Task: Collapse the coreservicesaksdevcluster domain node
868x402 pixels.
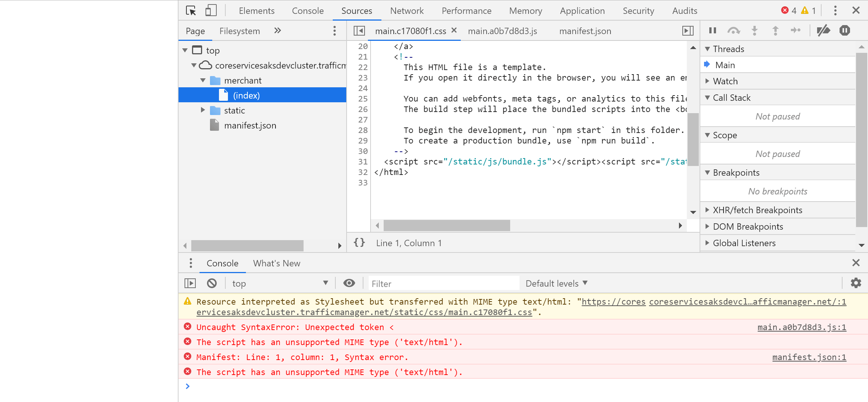Action: click(x=194, y=65)
